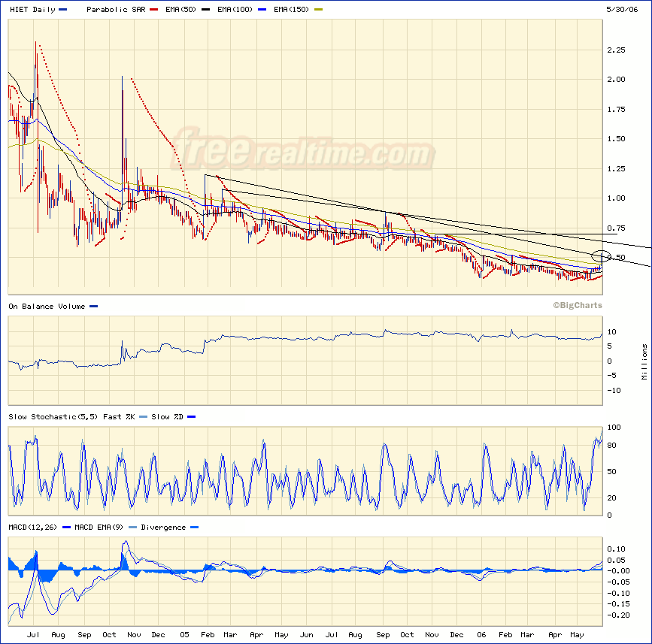Image resolution: width=652 pixels, height=644 pixels.
Task: Click the 0.75 price axis label
Action: click(616, 228)
